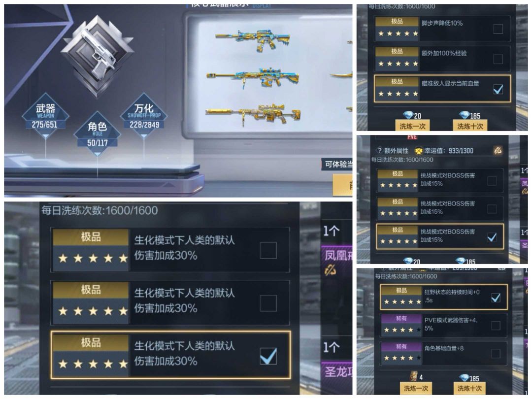Check the 额外加100%经验 attribute checkbox

pos(498,59)
